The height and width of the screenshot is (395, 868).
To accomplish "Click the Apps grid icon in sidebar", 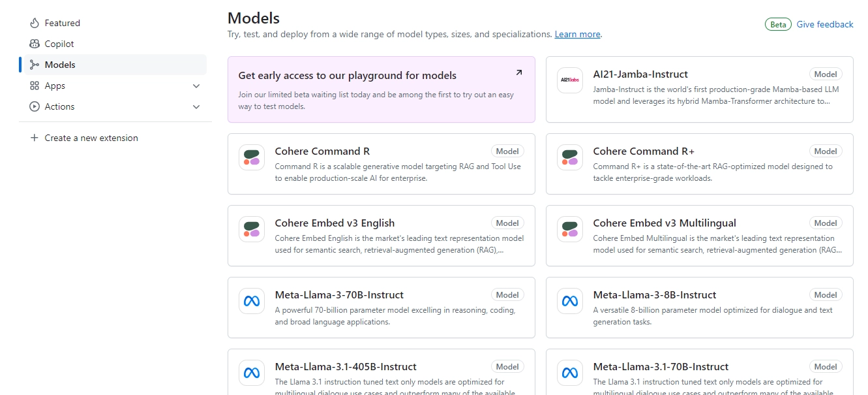I will pyautogui.click(x=35, y=86).
